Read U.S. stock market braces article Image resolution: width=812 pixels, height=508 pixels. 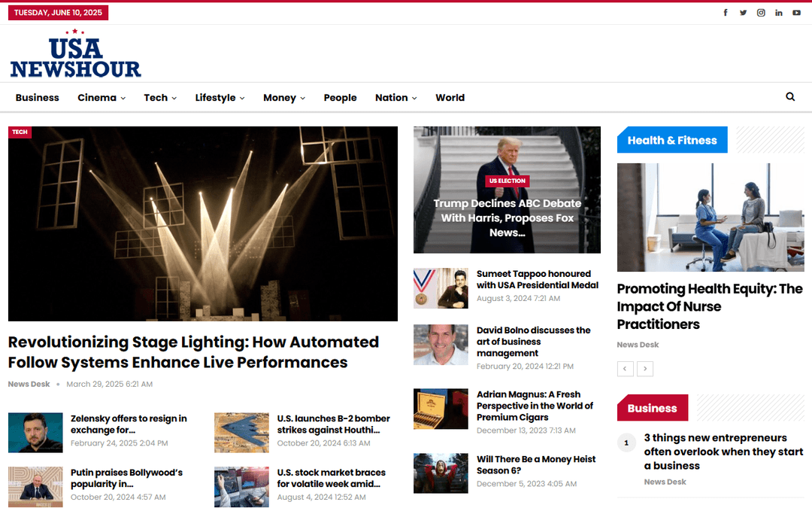[332, 478]
